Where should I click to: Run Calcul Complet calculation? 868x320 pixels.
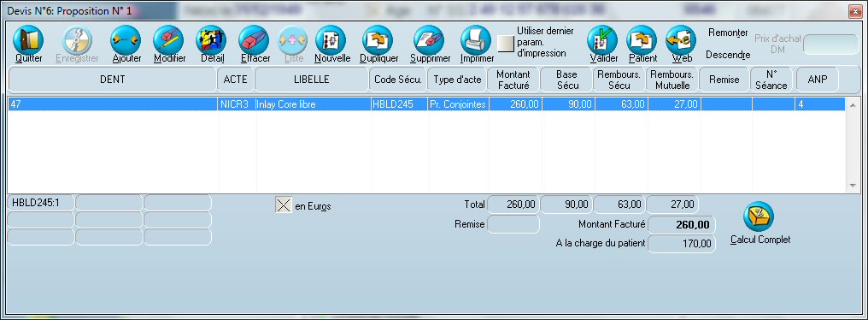pyautogui.click(x=759, y=216)
